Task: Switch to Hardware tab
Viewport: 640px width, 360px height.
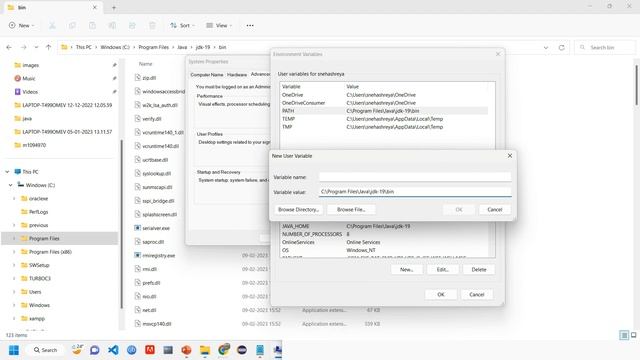Action: click(237, 75)
